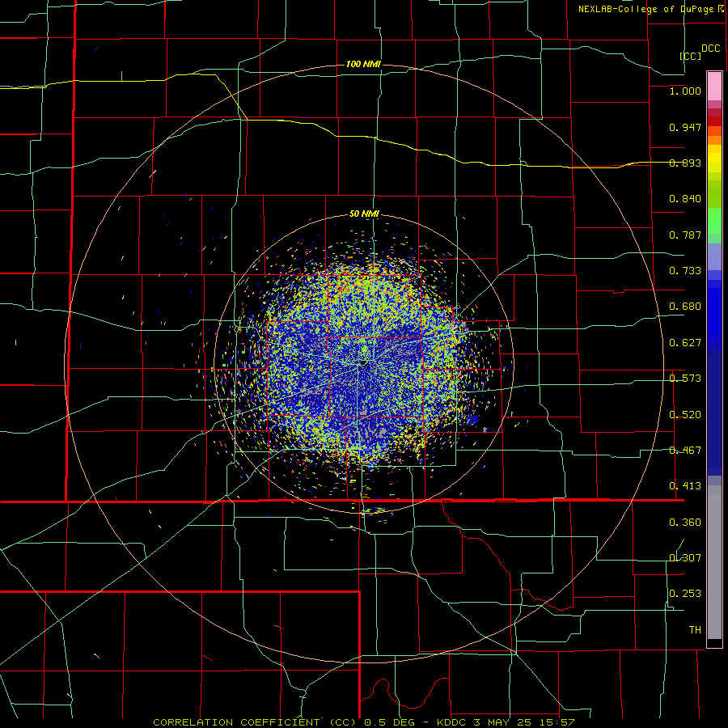Select the TH threshold label
Viewport: 728px width, 728px height.
[x=695, y=630]
